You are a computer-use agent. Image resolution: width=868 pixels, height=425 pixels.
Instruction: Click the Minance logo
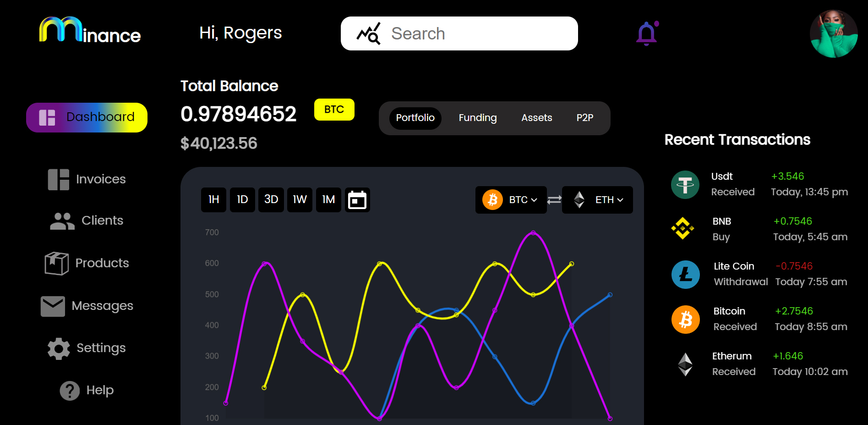[x=90, y=30]
